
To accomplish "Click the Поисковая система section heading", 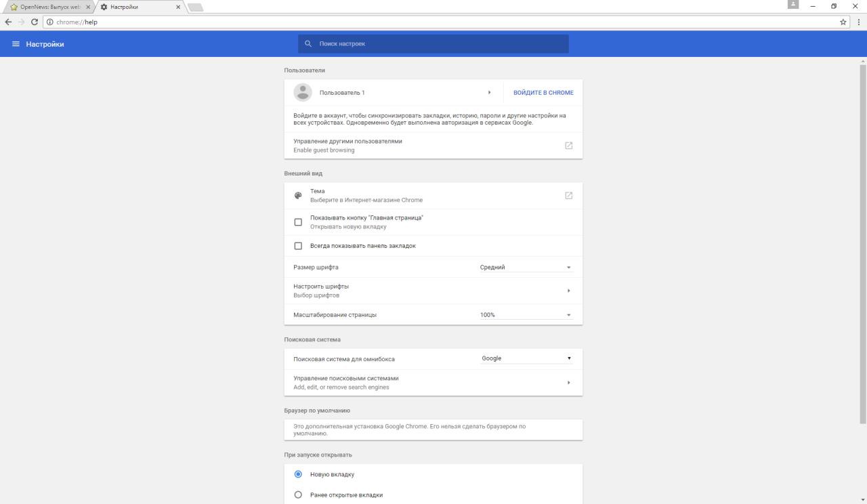I will (312, 339).
